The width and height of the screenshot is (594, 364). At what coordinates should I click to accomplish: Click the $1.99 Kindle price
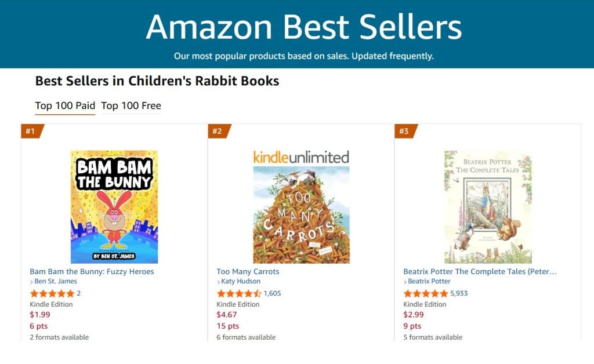[40, 315]
